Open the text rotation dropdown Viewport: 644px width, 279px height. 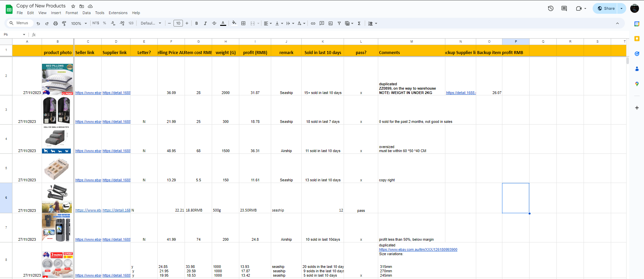point(301,24)
